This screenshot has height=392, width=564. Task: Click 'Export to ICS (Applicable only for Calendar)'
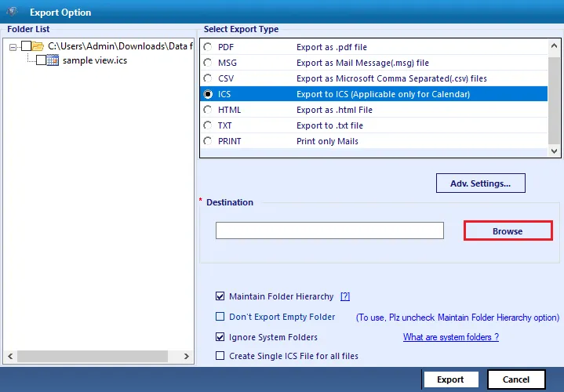[383, 94]
